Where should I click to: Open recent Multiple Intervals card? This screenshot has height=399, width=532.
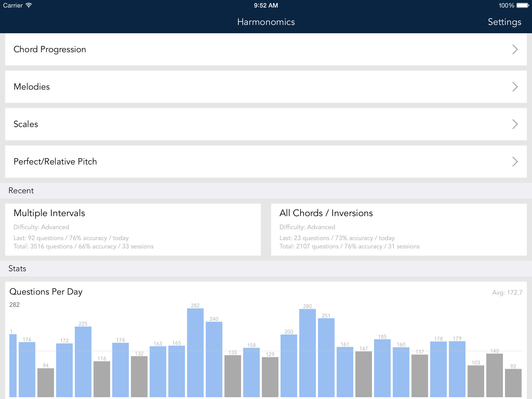133,229
